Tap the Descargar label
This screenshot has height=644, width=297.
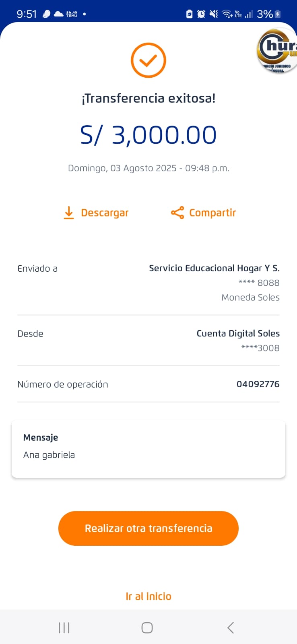[x=105, y=213]
